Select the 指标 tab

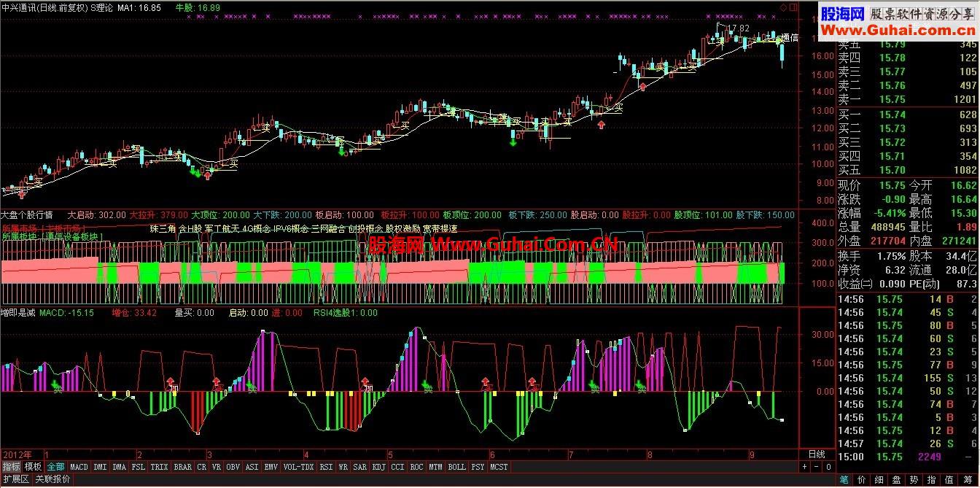[x=11, y=467]
